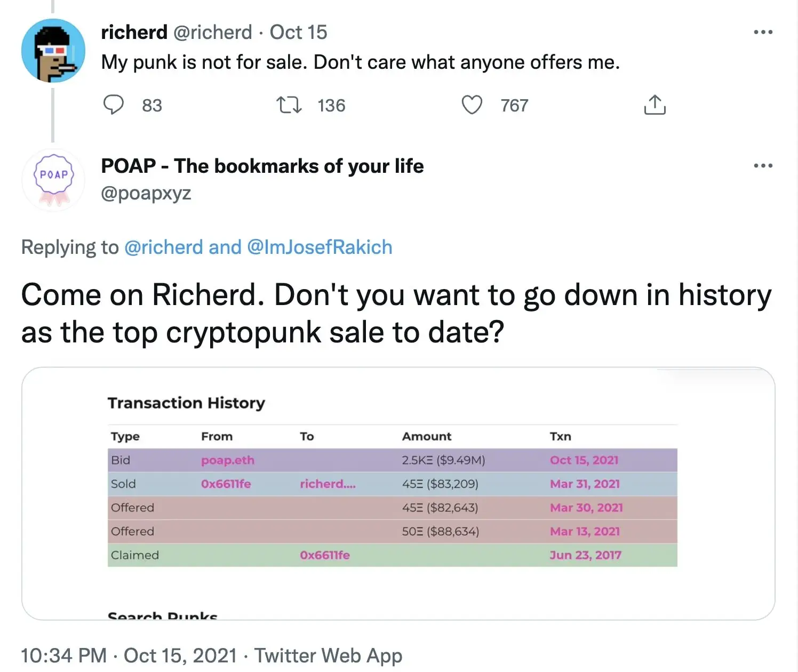Click the Twitter Web App source link

tap(328, 655)
